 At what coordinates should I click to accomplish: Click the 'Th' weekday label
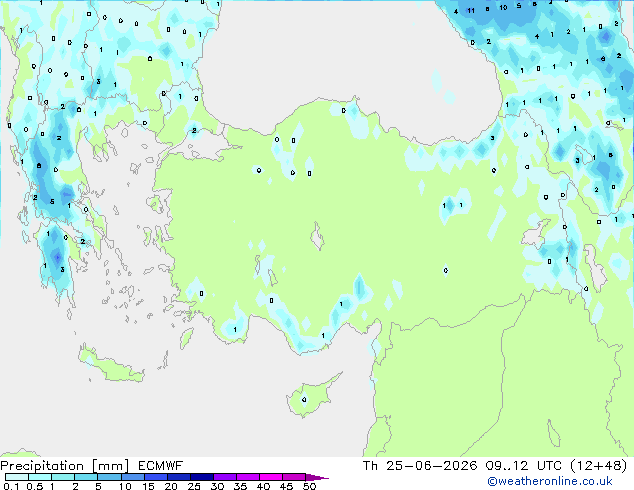tap(370, 466)
